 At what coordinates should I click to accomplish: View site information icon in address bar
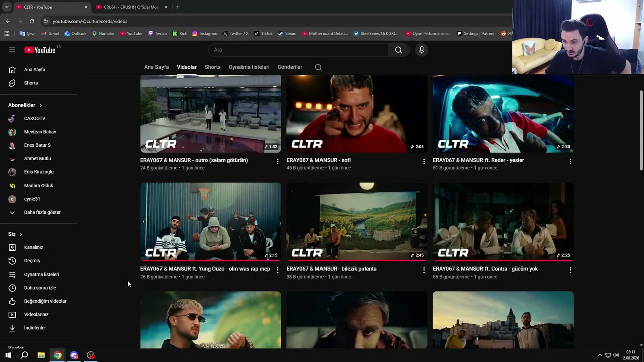click(x=46, y=21)
